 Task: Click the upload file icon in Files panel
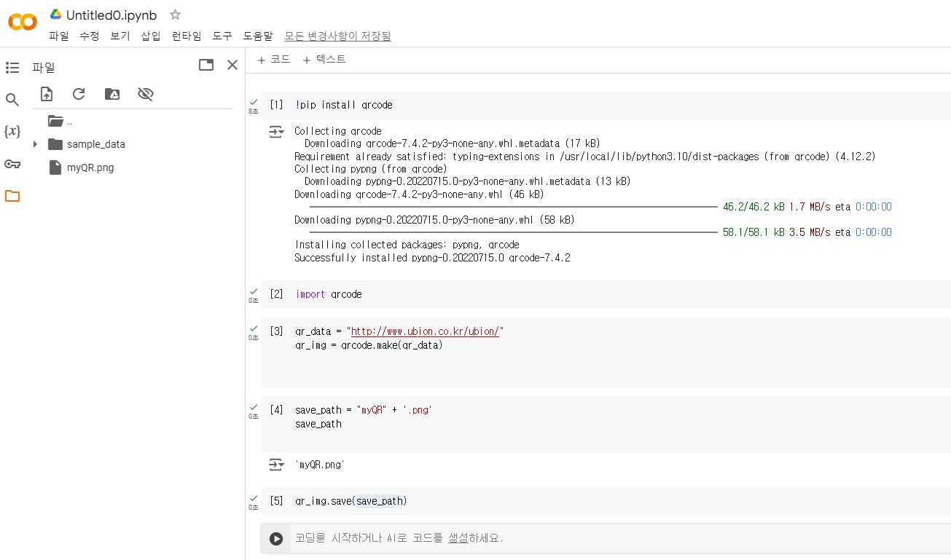(47, 94)
